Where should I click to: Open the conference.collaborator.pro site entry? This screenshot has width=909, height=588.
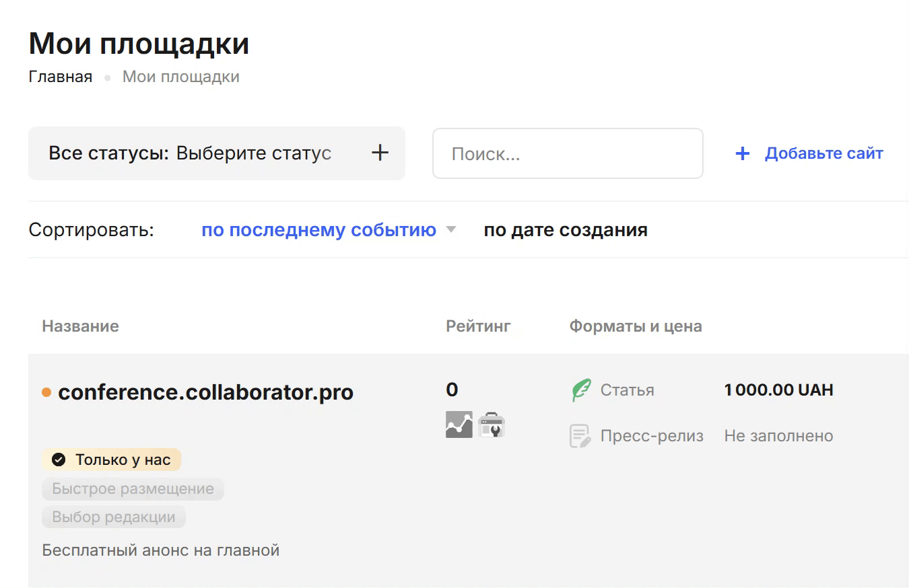point(206,392)
